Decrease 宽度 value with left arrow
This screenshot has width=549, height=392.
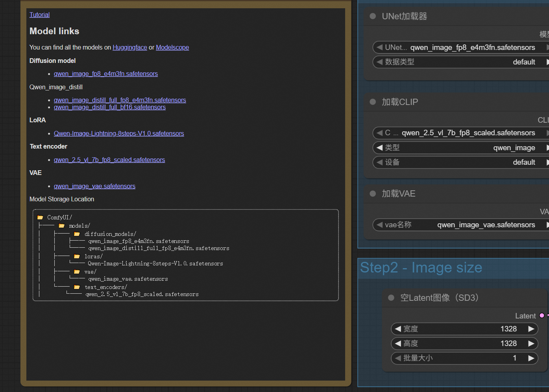point(398,329)
